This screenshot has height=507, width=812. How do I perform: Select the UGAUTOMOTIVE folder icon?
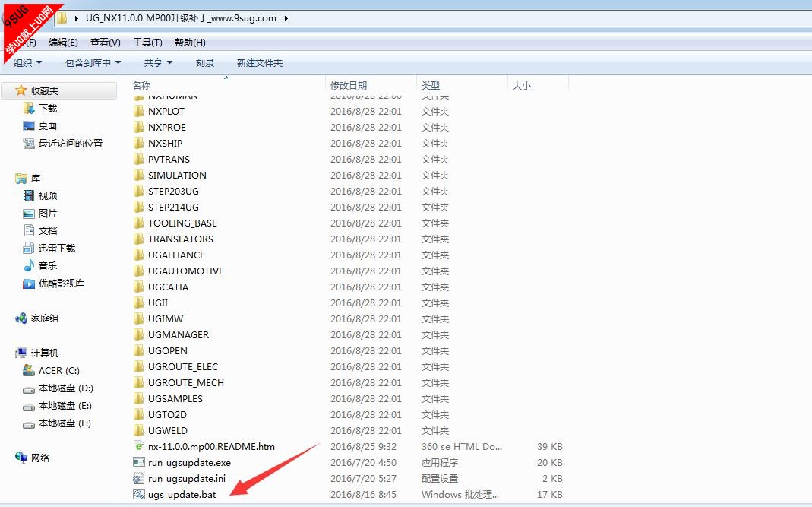tap(139, 271)
